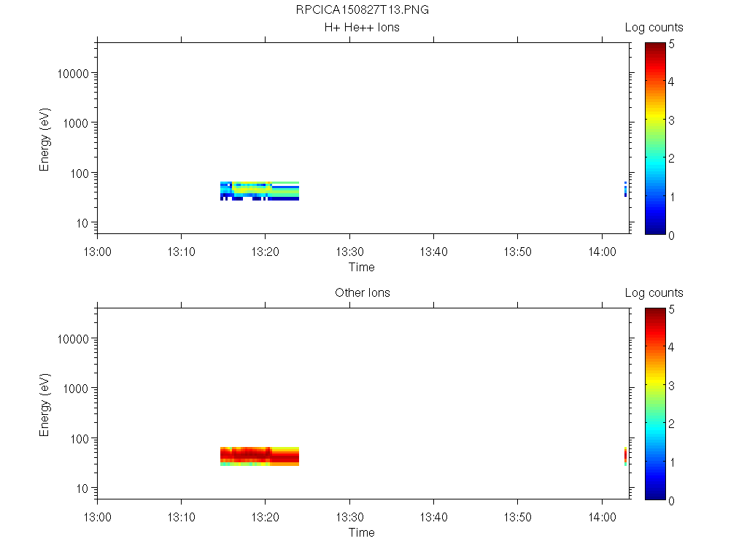Click the 100 energy label on lower plot
This screenshot has height=560, width=747.
pos(80,438)
